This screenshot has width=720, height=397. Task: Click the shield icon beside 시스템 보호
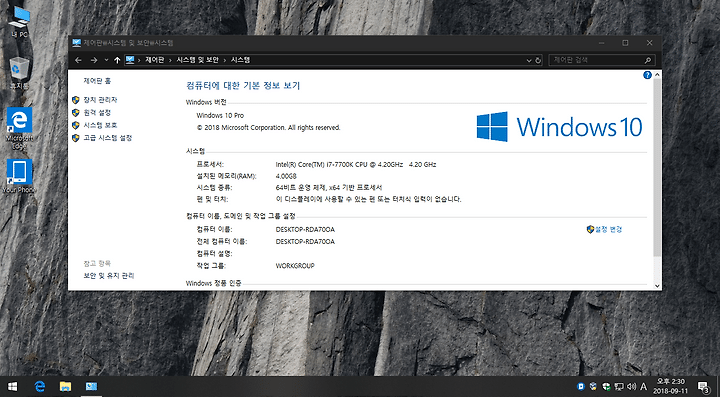click(76, 125)
